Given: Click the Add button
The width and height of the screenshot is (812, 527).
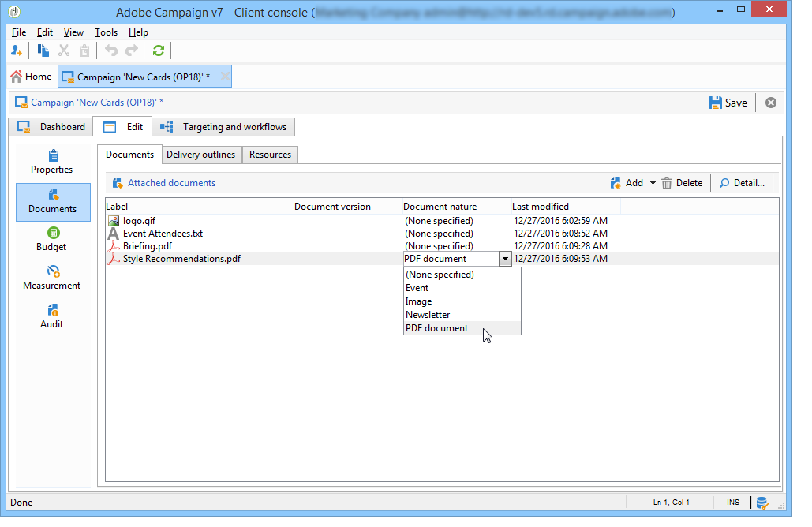Looking at the screenshot, I should point(627,183).
